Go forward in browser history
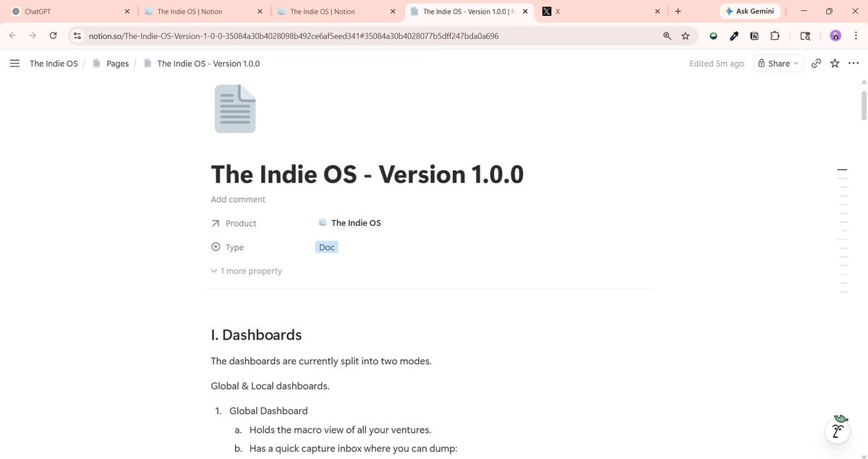The width and height of the screenshot is (868, 459). [x=33, y=35]
